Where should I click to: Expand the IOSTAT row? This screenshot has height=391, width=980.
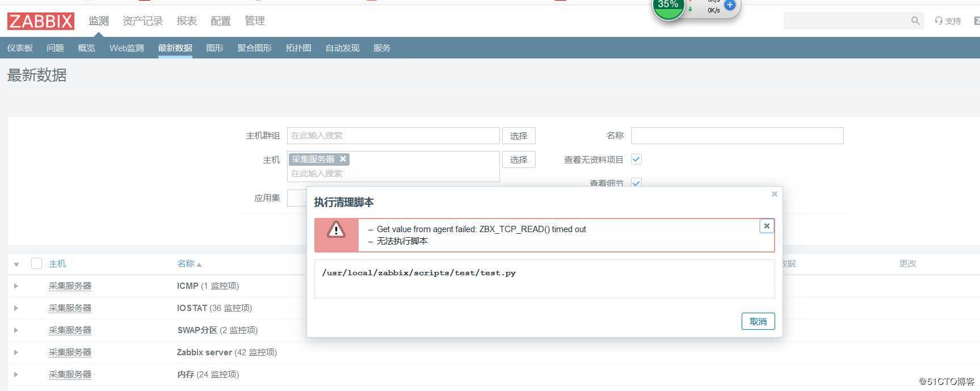16,308
